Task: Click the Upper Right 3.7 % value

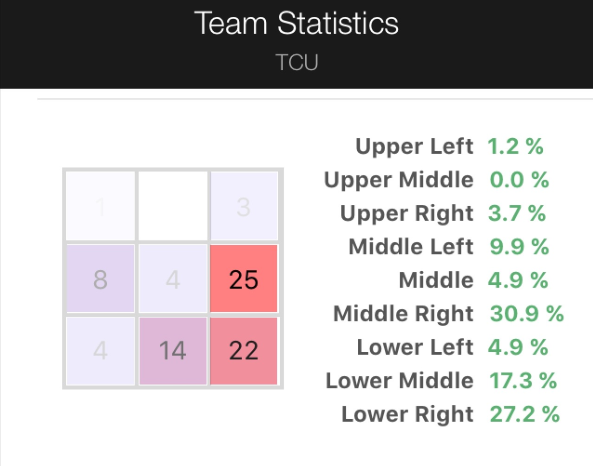Action: [517, 213]
